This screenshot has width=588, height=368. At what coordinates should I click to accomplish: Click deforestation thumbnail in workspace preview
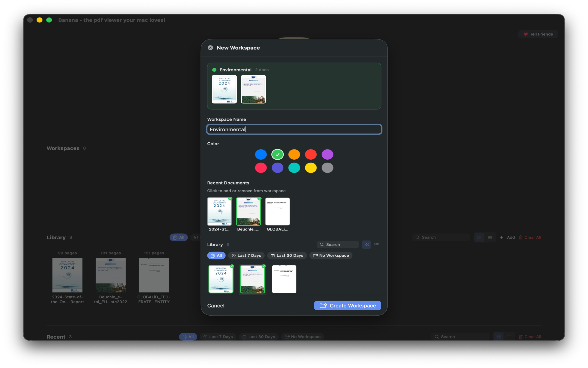point(253,89)
